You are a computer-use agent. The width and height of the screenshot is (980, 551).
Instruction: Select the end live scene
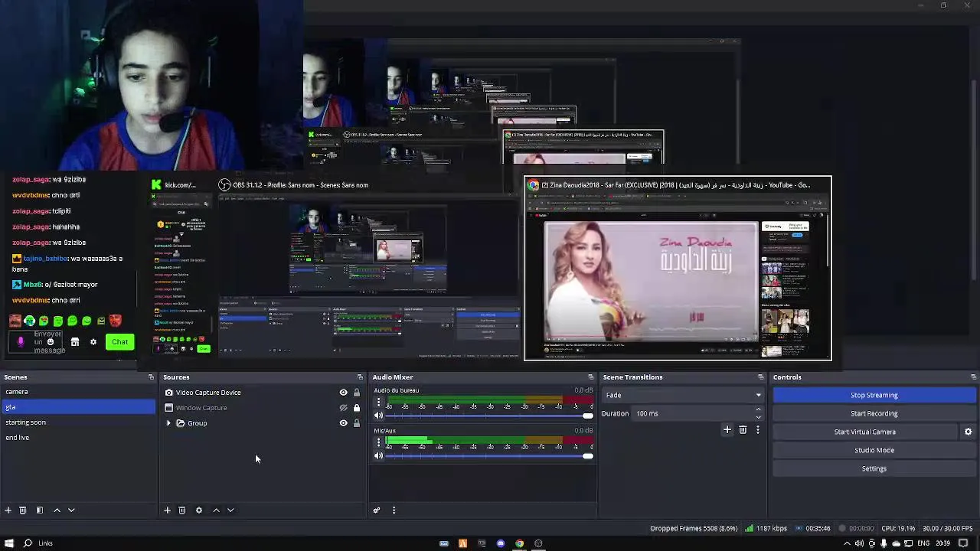(79, 438)
